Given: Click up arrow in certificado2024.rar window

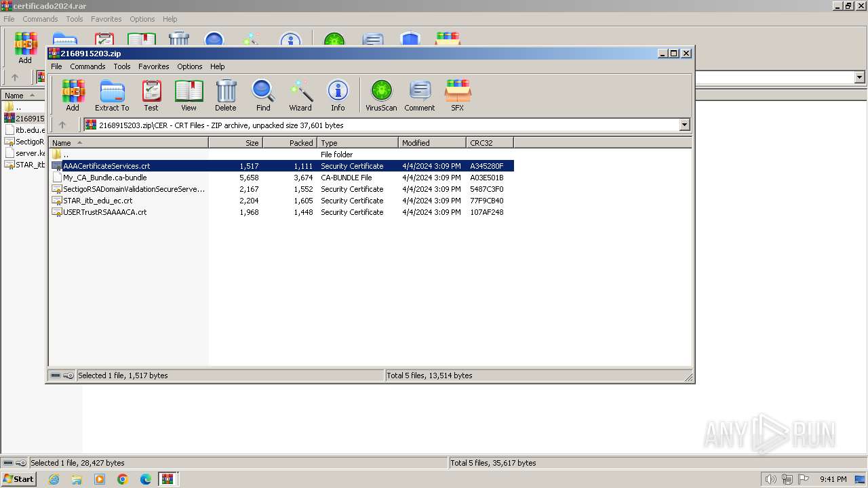Looking at the screenshot, I should [x=15, y=77].
